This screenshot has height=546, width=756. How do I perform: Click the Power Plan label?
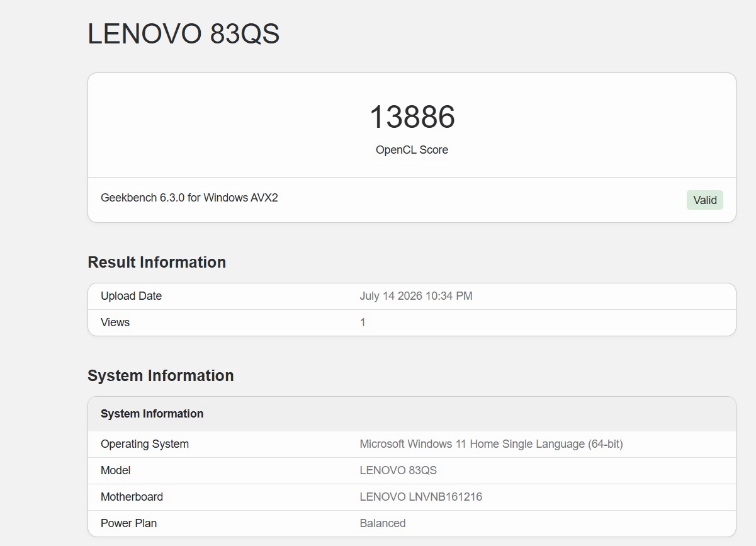(128, 523)
